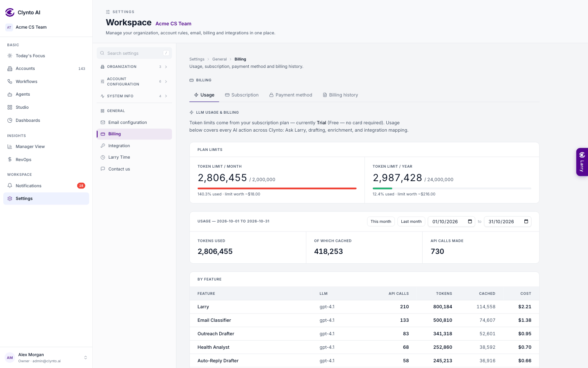Click the Contact us chat icon
The height and width of the screenshot is (368, 588).
(x=103, y=169)
